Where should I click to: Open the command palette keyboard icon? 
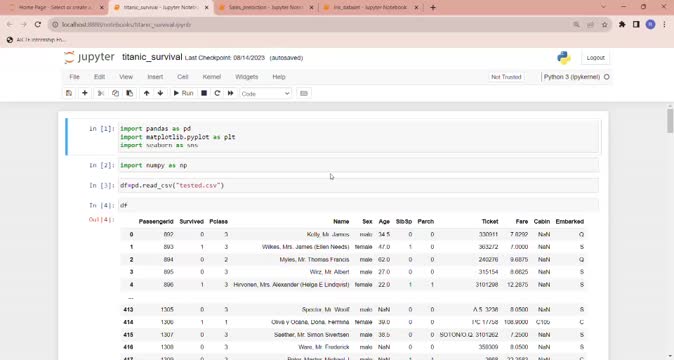[x=304, y=93]
